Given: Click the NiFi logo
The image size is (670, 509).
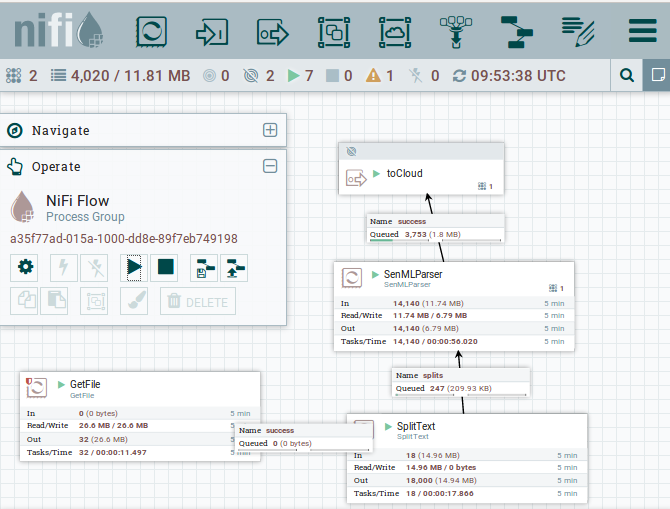Looking at the screenshot, I should point(59,30).
